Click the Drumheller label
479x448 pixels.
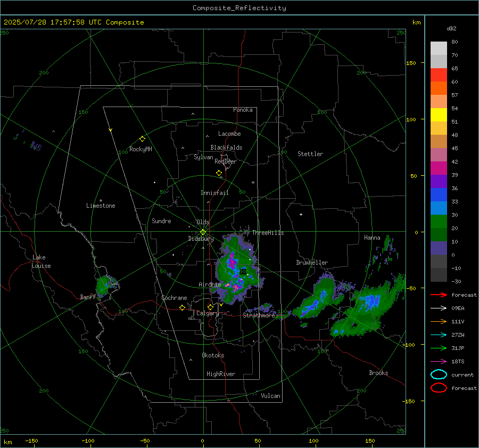click(x=312, y=263)
